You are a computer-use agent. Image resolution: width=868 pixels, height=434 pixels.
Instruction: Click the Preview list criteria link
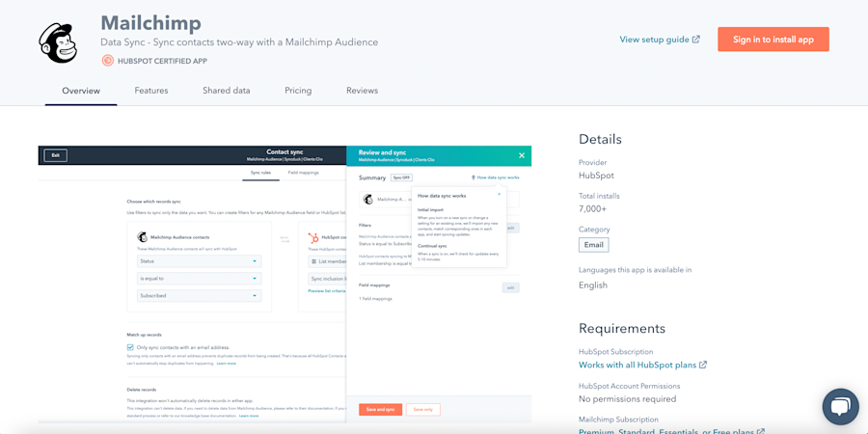[327, 290]
